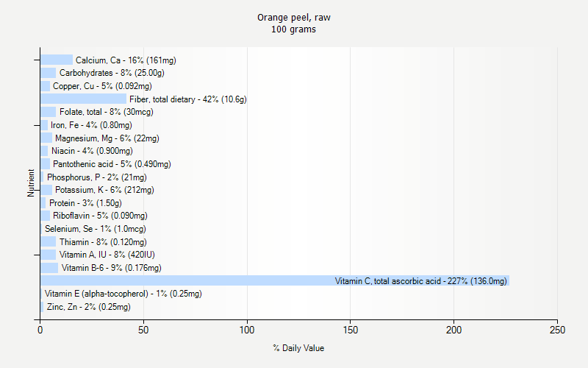The width and height of the screenshot is (588, 368).
Task: Click the 'Copper, Cu - 5% (0.092mg)' label
Action: coord(102,86)
